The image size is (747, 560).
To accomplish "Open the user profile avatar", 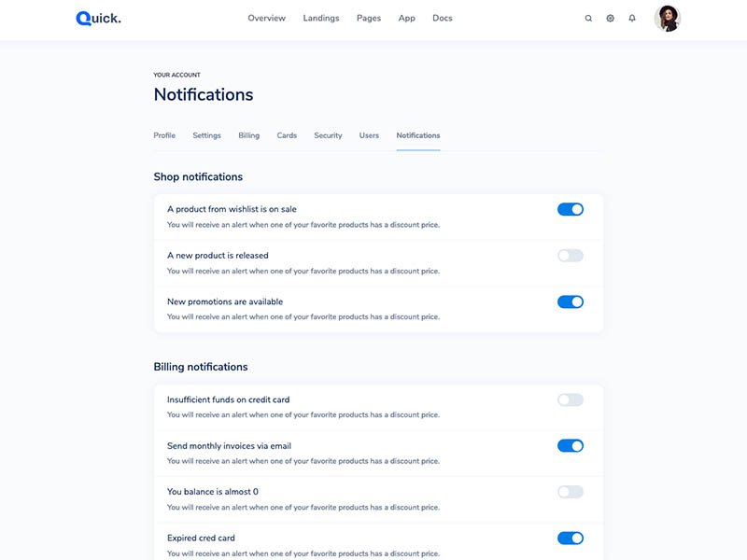I will point(668,18).
